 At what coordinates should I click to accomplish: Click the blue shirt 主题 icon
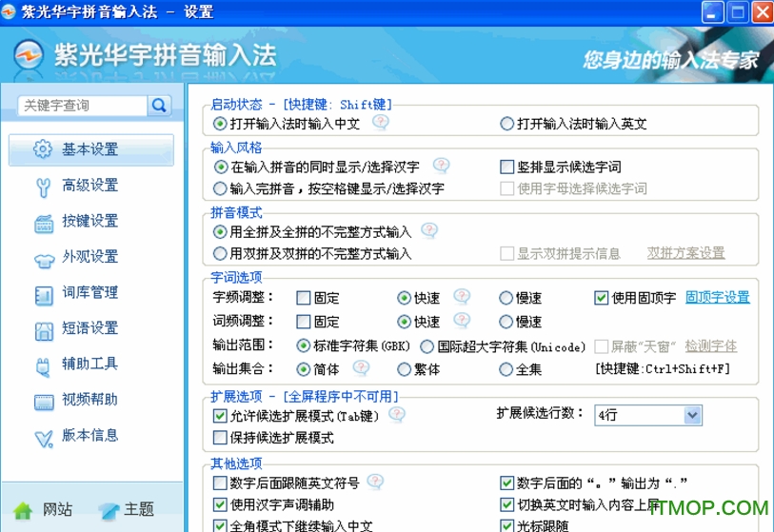[109, 511]
